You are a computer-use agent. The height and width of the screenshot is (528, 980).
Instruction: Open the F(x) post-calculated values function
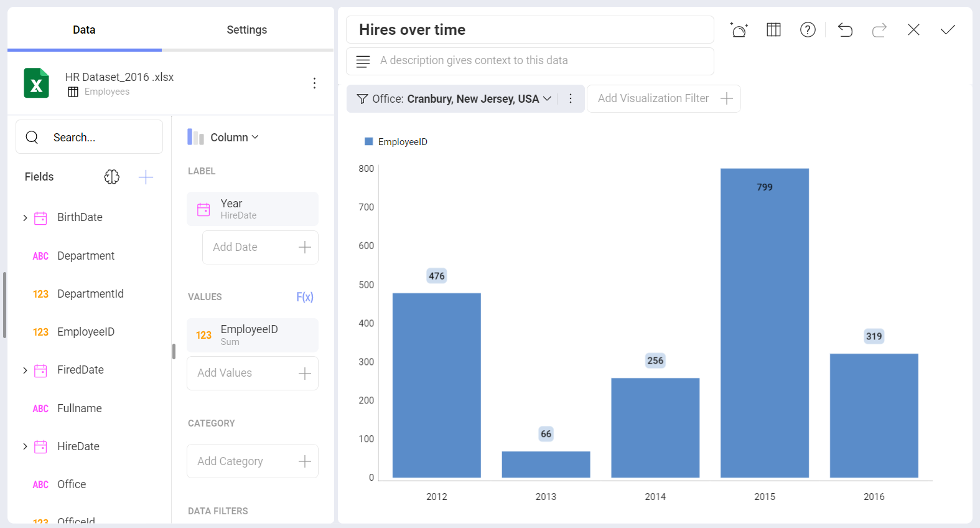point(305,297)
